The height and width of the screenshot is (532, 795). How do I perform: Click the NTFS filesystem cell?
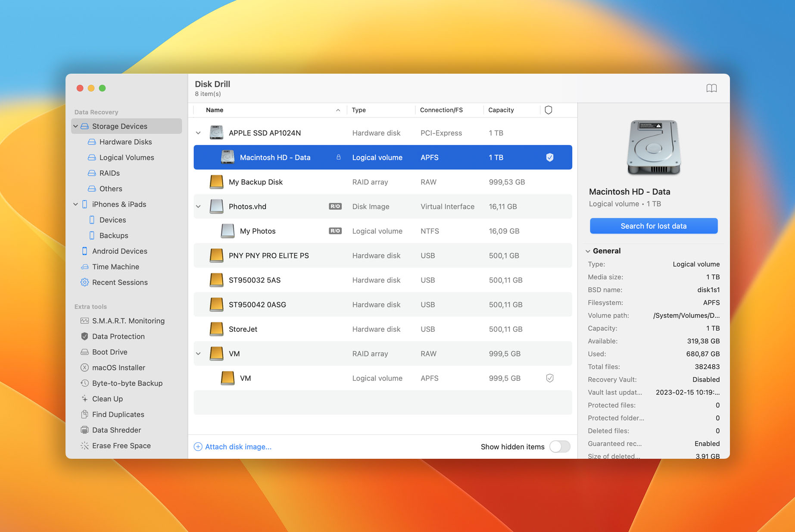click(x=430, y=231)
